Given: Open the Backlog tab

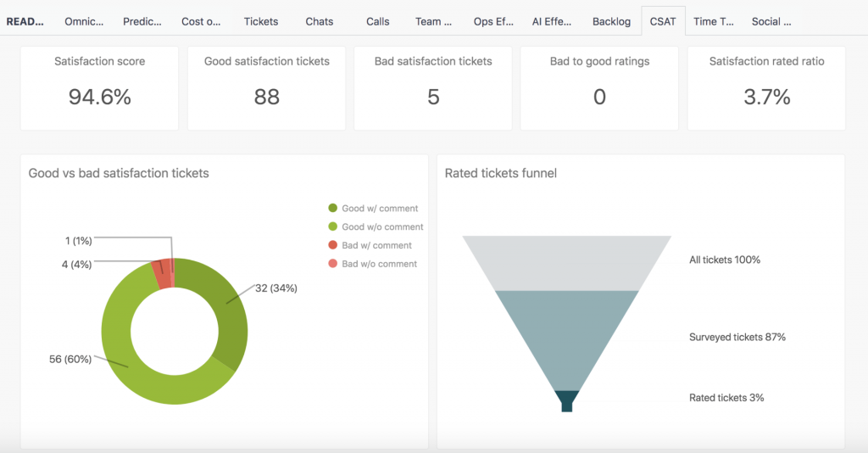Looking at the screenshot, I should [611, 21].
